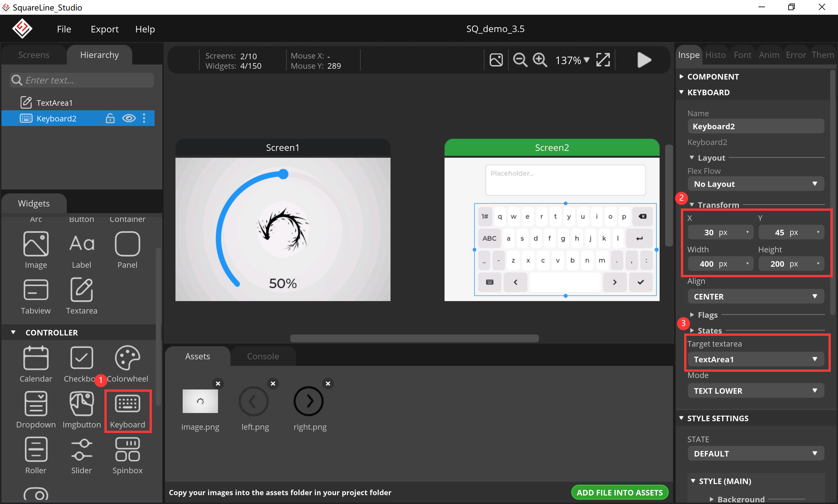Start the simulator with the play button
The image size is (838, 504).
tap(644, 60)
